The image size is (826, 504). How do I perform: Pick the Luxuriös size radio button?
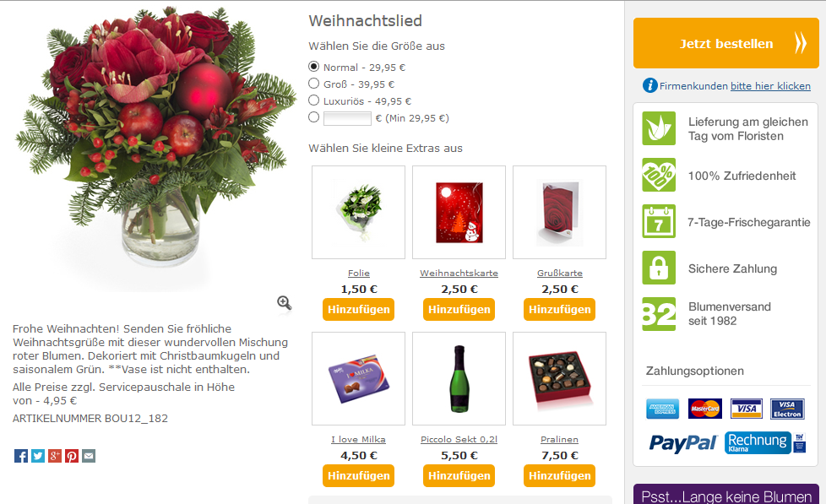point(314,100)
